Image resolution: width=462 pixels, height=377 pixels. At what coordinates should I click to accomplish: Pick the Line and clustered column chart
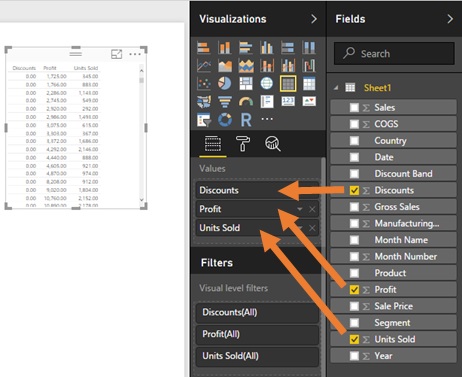coord(288,66)
